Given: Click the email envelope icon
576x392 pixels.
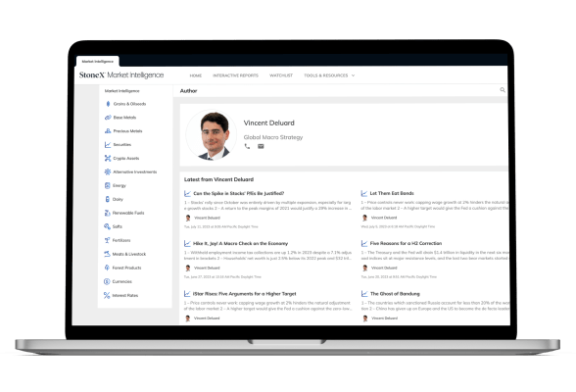Looking at the screenshot, I should point(261,146).
